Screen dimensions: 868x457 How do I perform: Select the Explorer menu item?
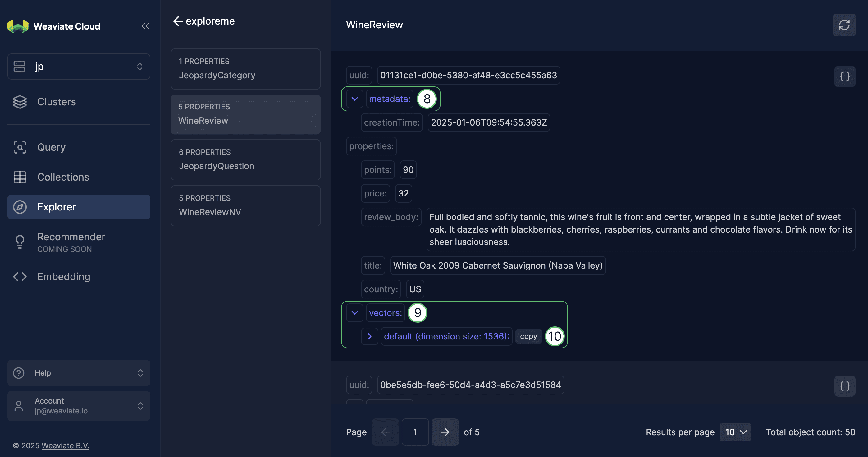coord(79,207)
